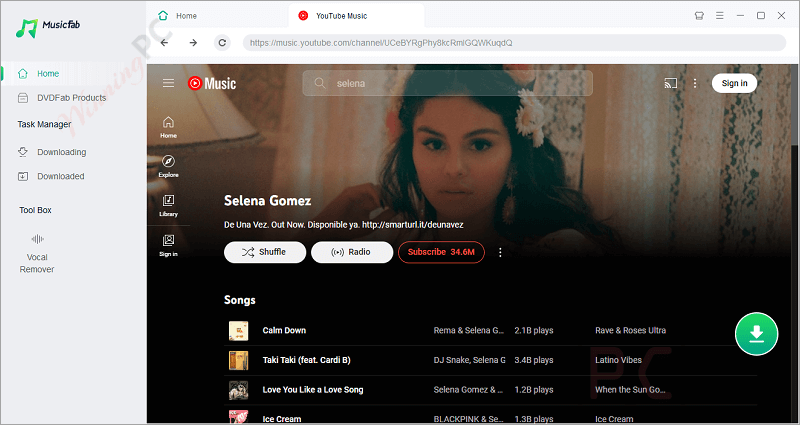
Task: Click the cast to device icon
Action: click(x=670, y=83)
